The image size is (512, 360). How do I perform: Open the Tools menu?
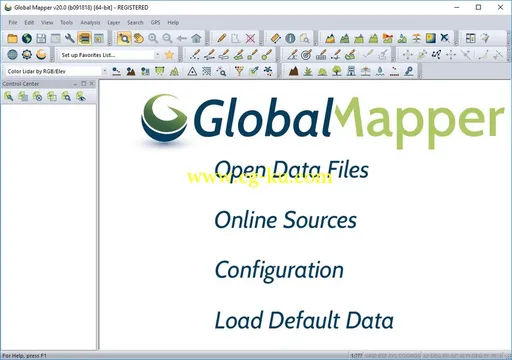(x=66, y=23)
